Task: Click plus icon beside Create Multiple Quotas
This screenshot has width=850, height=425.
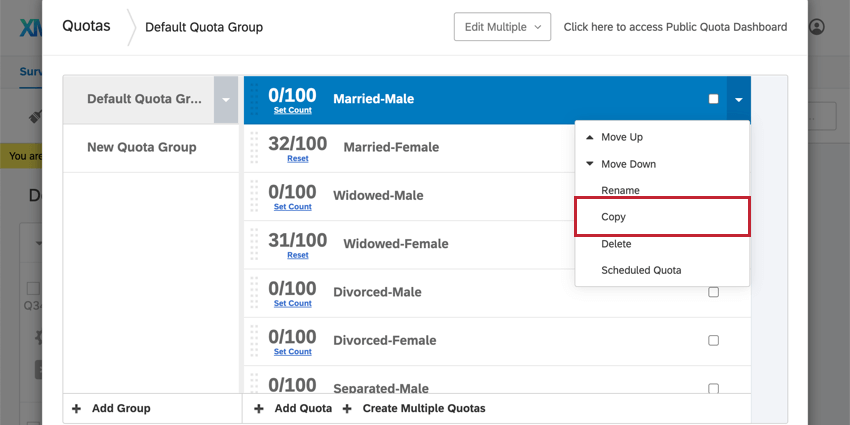Action: pyautogui.click(x=347, y=408)
